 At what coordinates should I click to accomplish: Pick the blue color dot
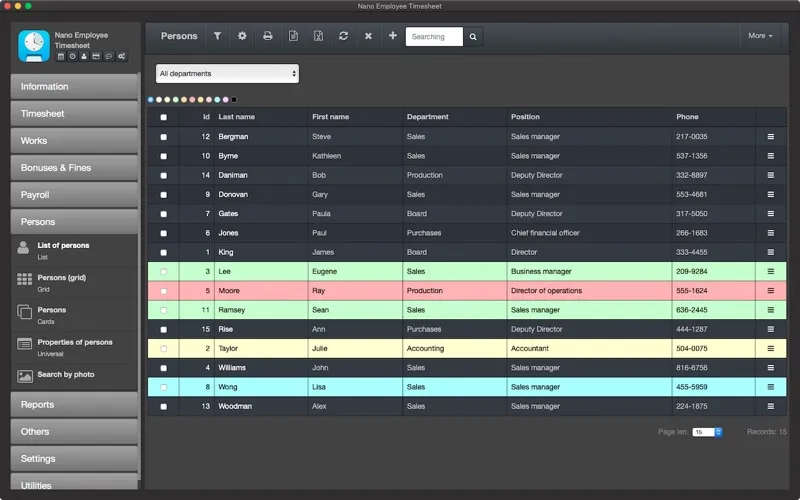pyautogui.click(x=151, y=99)
